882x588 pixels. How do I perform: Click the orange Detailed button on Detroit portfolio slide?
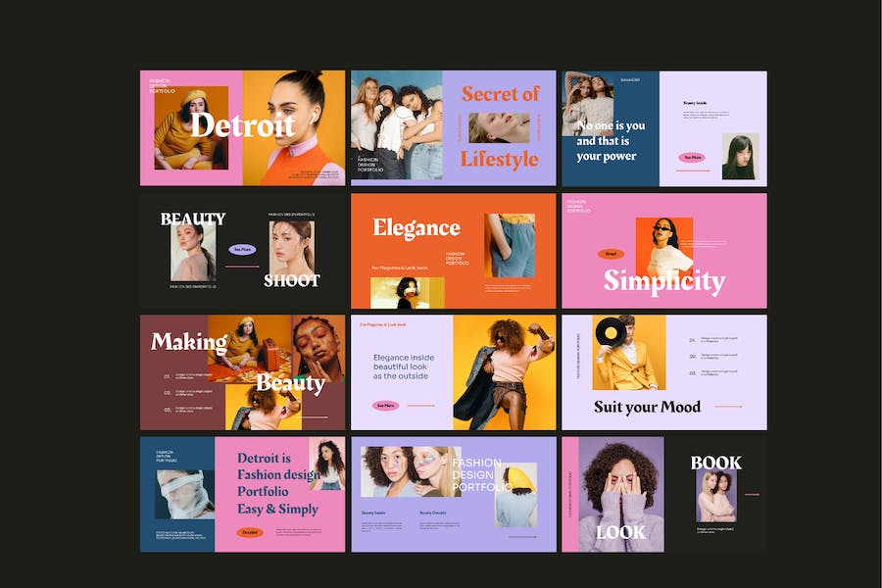point(250,532)
